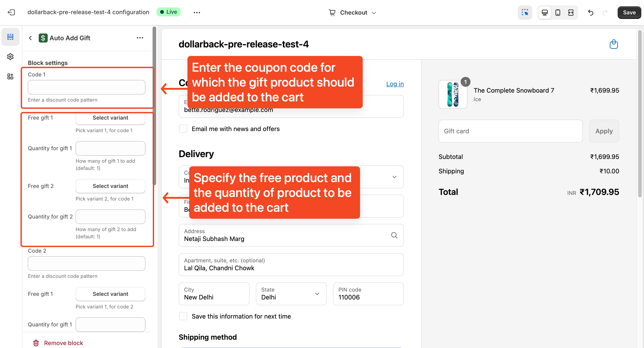644x348 pixels.
Task: Check Email me with news and offers
Action: click(183, 129)
